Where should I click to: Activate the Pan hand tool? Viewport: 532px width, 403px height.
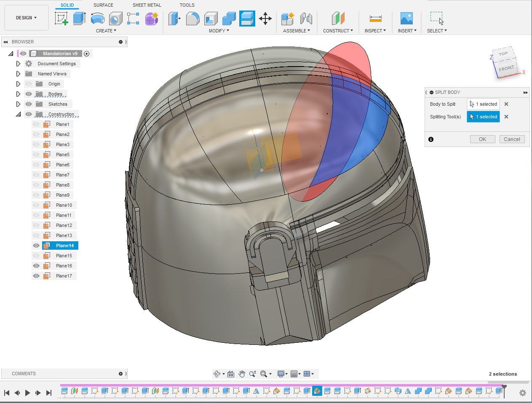[x=242, y=374]
